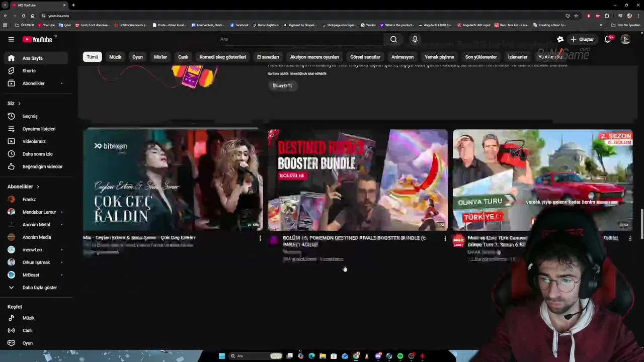The width and height of the screenshot is (644, 362).
Task: Select the Canlı filter chip
Action: click(x=183, y=57)
